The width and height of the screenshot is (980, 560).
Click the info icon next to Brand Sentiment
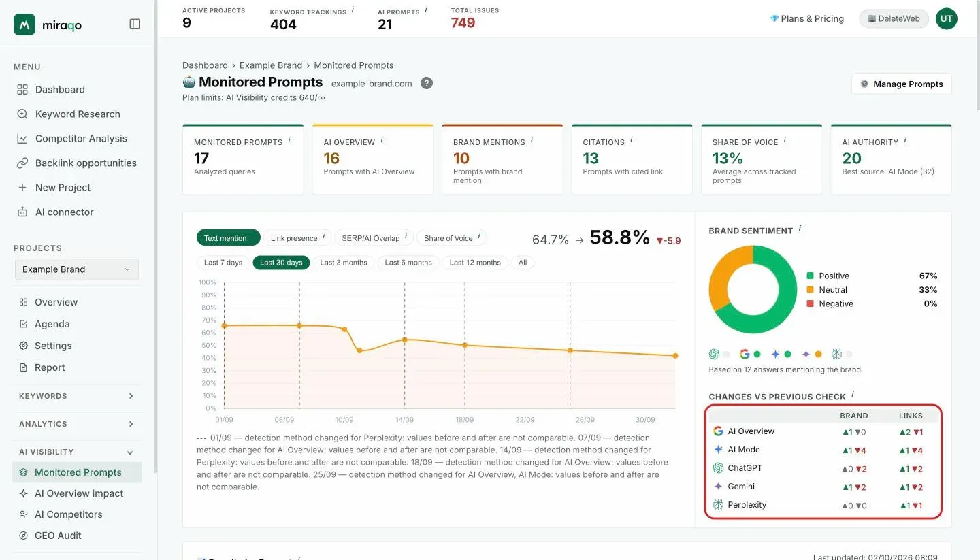click(x=800, y=229)
